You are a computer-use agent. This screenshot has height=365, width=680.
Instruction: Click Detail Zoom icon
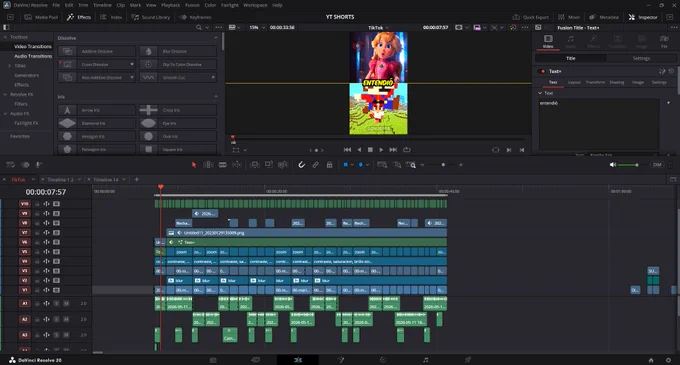397,165
